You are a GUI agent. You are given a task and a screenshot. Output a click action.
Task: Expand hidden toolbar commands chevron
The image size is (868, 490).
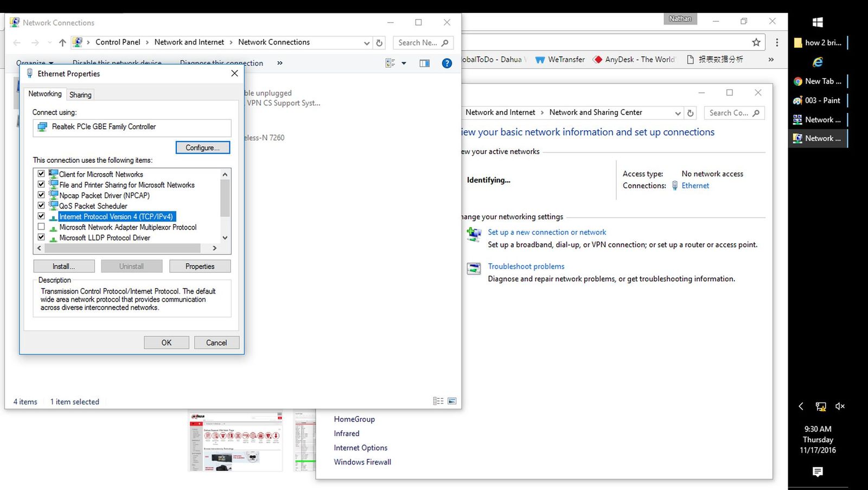pyautogui.click(x=280, y=63)
